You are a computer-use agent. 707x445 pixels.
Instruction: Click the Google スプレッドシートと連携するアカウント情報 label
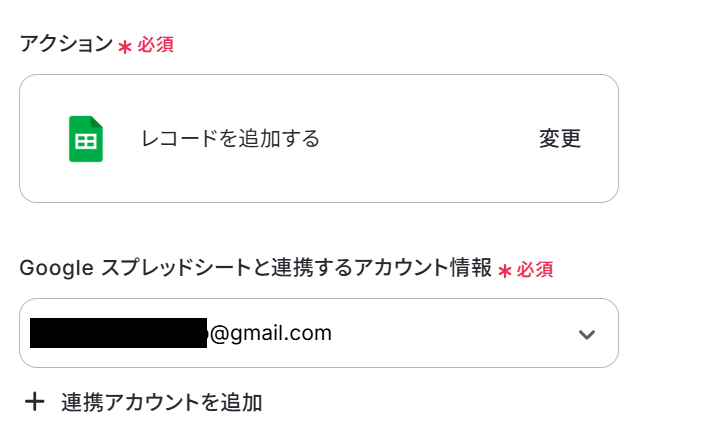tap(256, 268)
